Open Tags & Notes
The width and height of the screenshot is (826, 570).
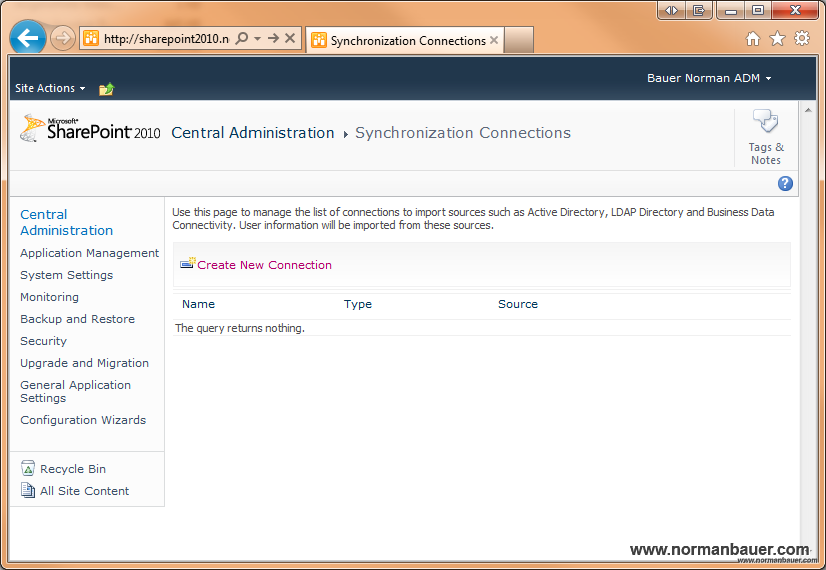pos(766,137)
